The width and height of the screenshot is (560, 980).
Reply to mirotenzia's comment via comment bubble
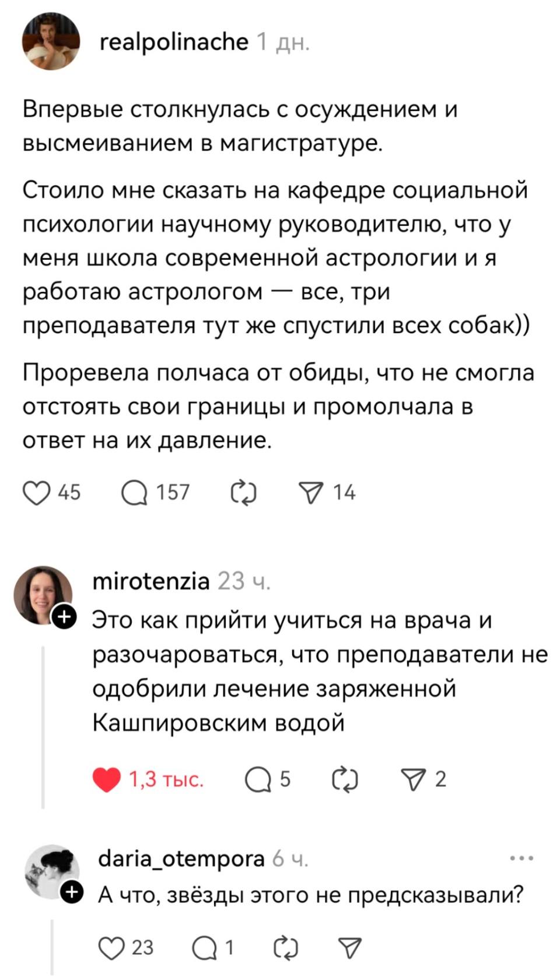pyautogui.click(x=258, y=778)
